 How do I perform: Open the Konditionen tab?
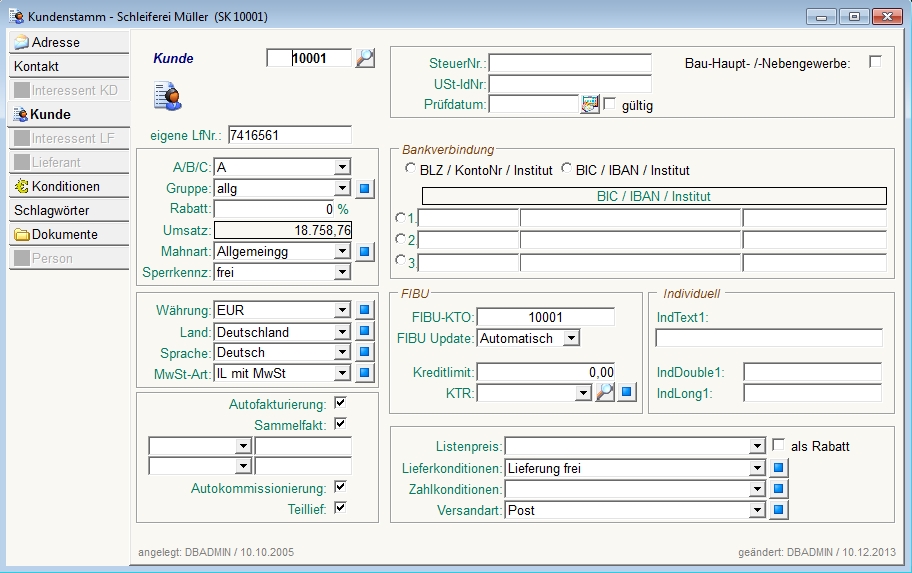(x=69, y=186)
